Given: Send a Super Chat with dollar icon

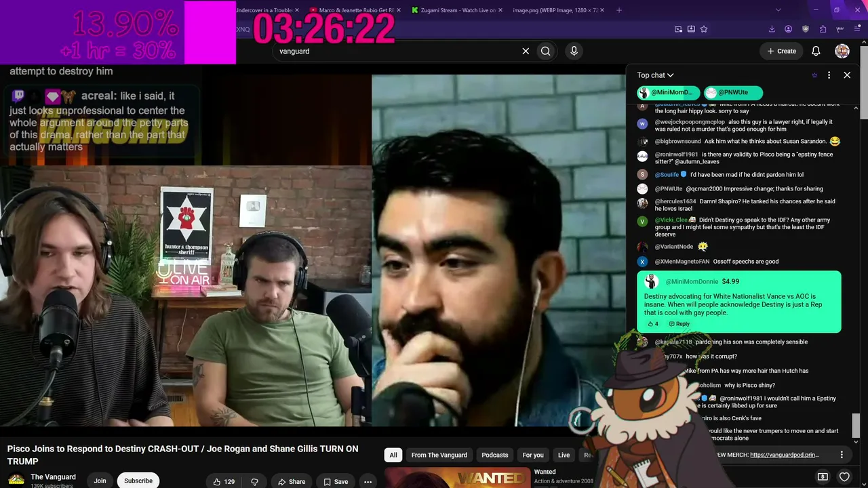Looking at the screenshot, I should [823, 476].
